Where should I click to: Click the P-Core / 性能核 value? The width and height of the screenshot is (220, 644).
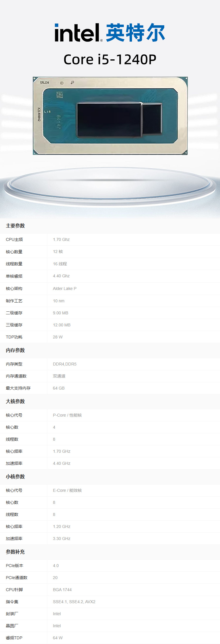pyautogui.click(x=67, y=415)
